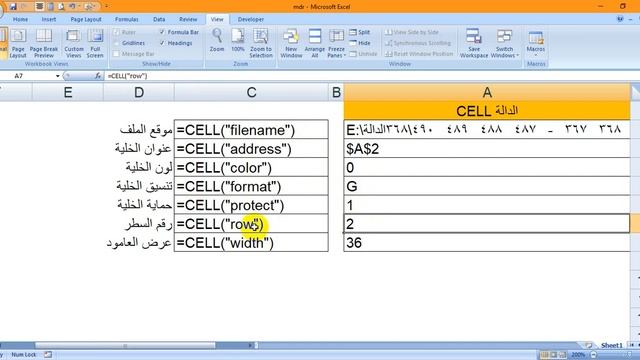This screenshot has height=360, width=640.
Task: Select cell containing =CELL("address")
Action: coord(251,149)
